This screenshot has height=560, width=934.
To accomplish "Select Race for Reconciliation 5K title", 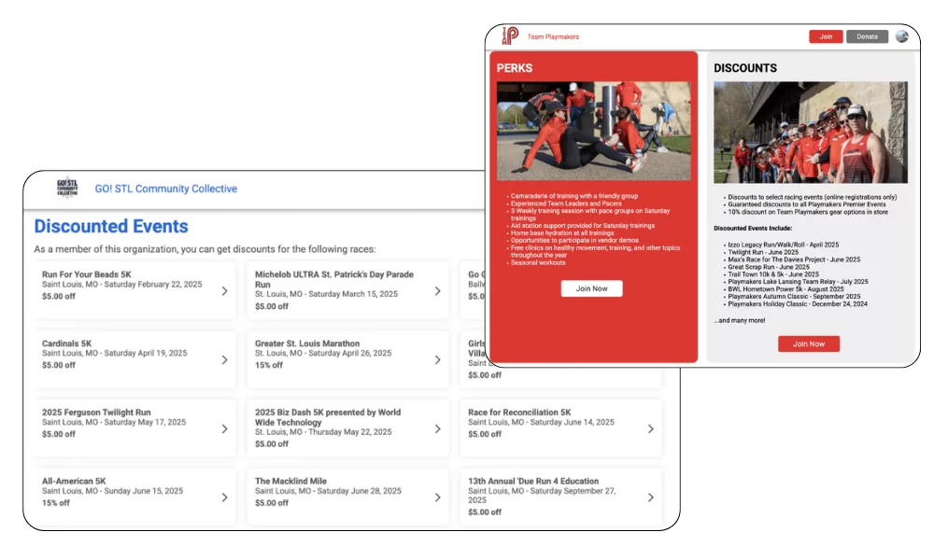I will pos(519,413).
